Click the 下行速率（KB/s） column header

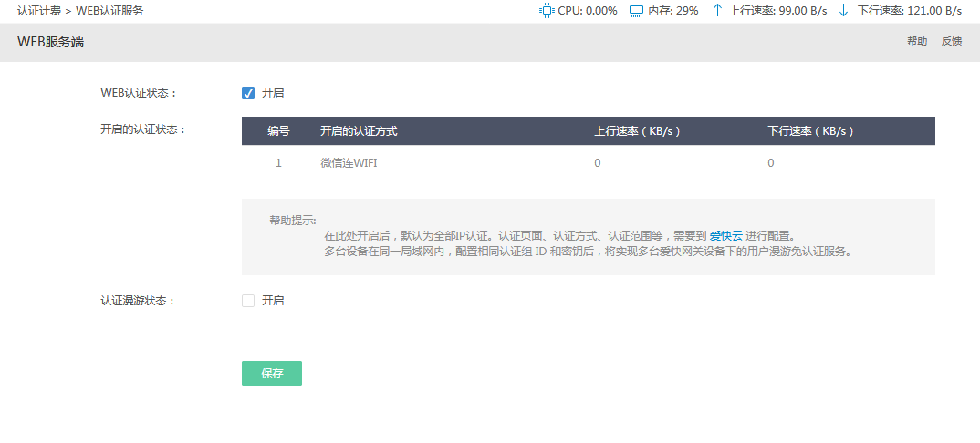[x=810, y=131]
